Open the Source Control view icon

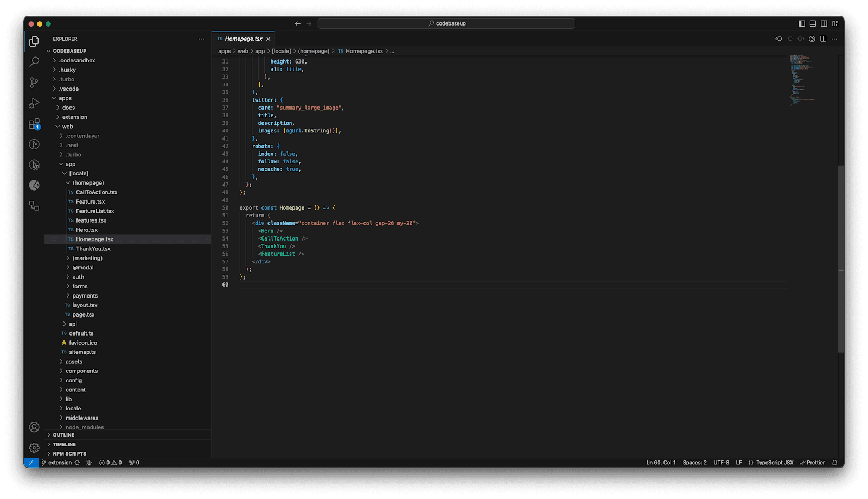point(34,83)
